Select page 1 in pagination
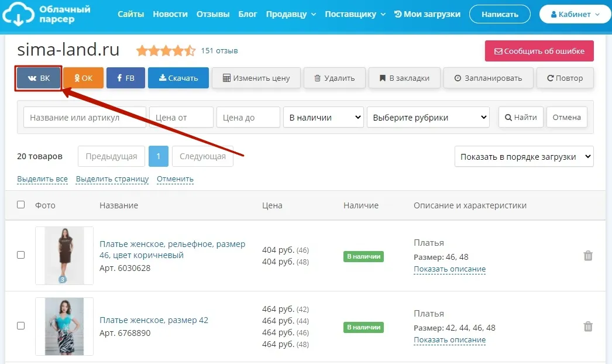Screen dimensions: 612x364 [x=159, y=156]
